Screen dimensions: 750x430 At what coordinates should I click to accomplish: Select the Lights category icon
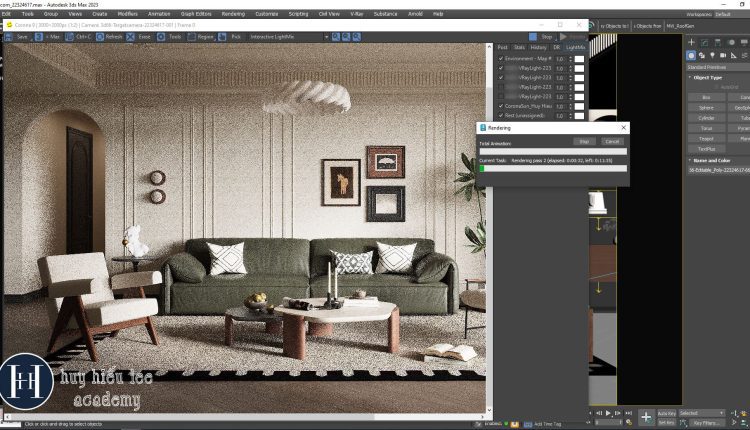712,55
